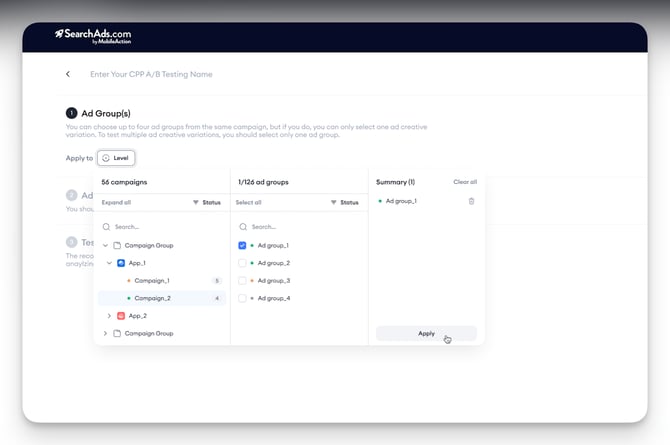Expand the App_2 tree node
Screen dimensions: 670x445
108,315
